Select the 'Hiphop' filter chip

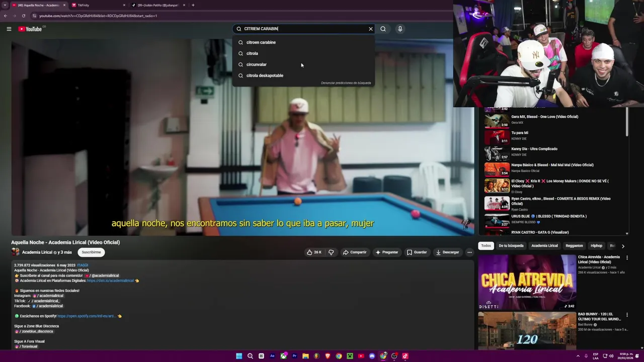tap(596, 246)
